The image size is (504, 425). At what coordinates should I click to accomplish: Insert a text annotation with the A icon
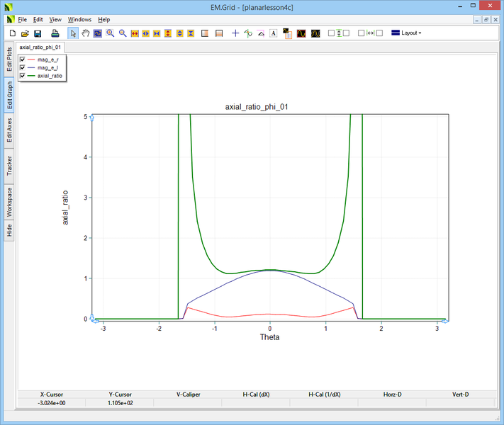tap(273, 33)
